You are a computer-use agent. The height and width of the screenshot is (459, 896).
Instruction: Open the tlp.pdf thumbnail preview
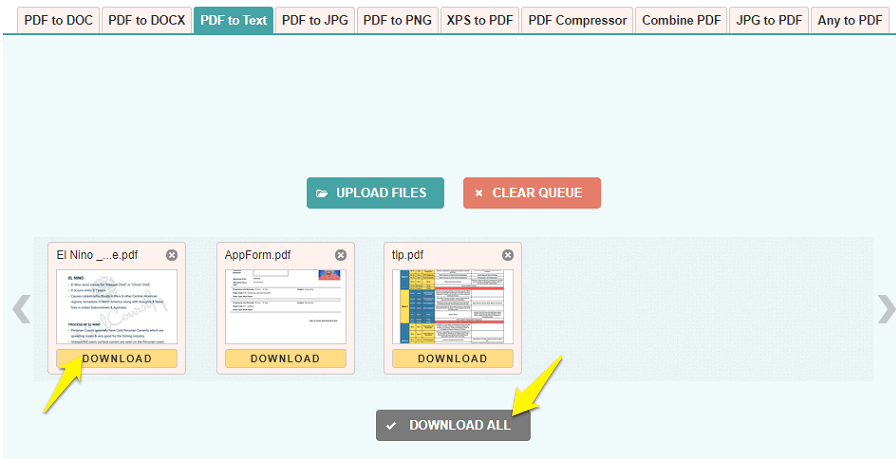453,306
